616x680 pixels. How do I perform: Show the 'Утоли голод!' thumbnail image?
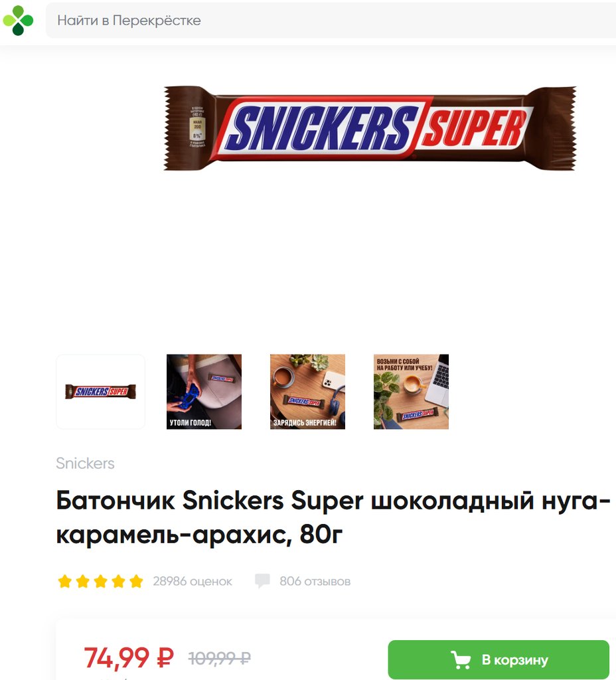[x=204, y=392]
